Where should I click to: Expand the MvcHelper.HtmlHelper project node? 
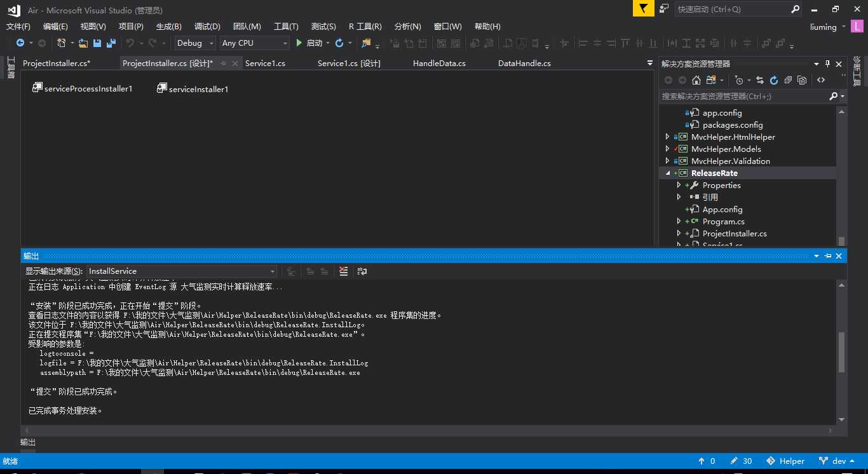667,137
